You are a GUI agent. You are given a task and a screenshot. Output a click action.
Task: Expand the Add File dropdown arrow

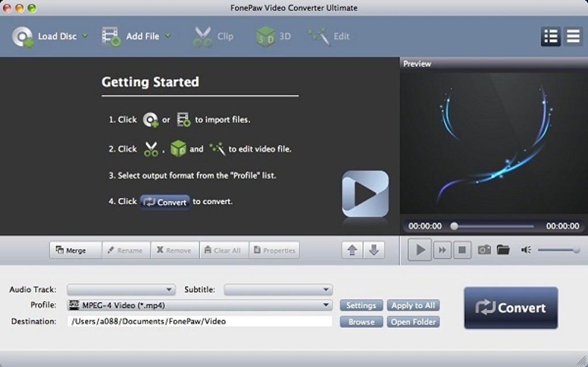click(x=168, y=36)
